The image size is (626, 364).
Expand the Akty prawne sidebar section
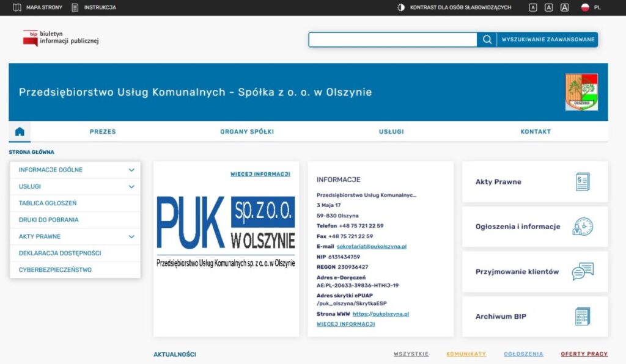point(131,236)
